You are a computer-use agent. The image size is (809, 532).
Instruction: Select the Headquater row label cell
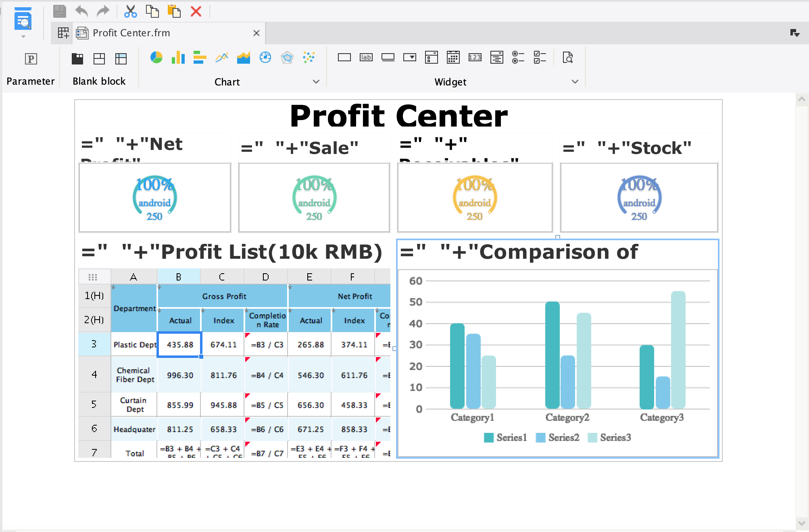[x=134, y=429]
